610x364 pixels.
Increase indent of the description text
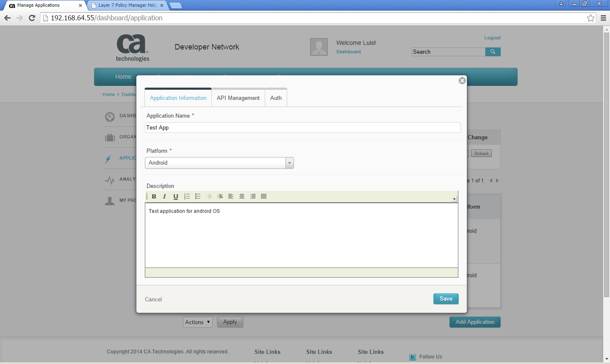click(220, 196)
